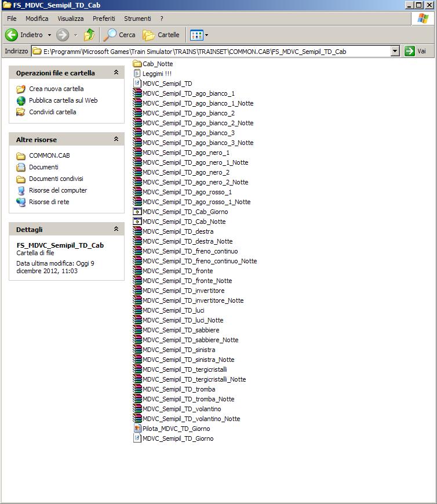
Task: Select file name MDVC_Semipil_TD_tromba_Notte
Action: click(188, 399)
